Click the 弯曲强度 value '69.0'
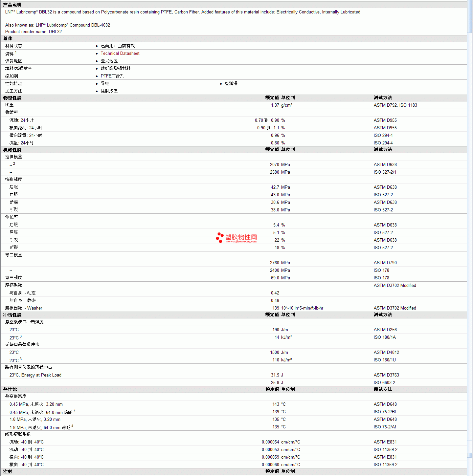Screen dimensions: 473x476 [275, 278]
